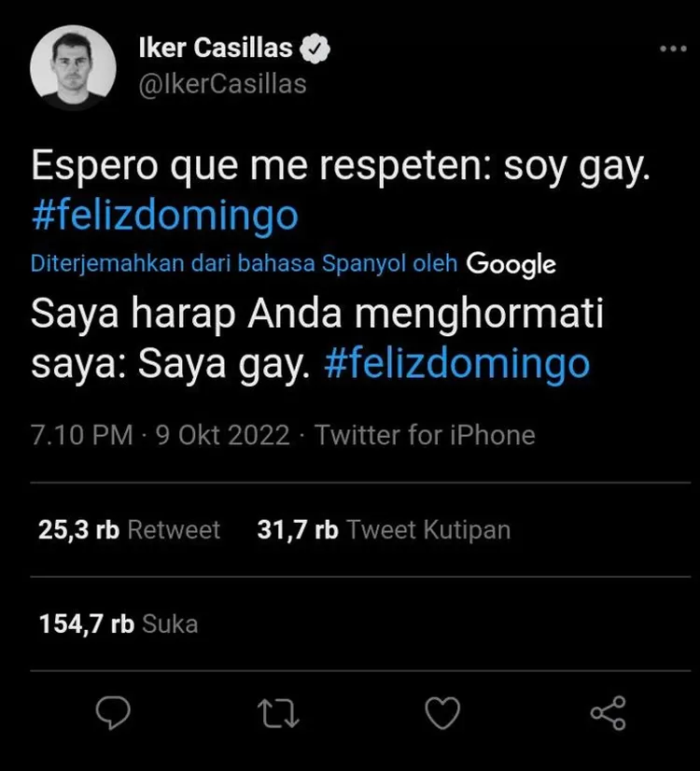The image size is (700, 771).
Task: Click the Google logo next to the translation notice
Action: click(510, 263)
